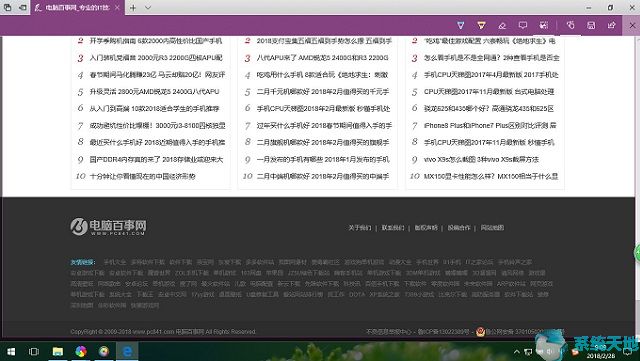640x361 pixels.
Task: Open the 手机CPU天梯图2017年4月 article, item 4
Action: (491, 75)
